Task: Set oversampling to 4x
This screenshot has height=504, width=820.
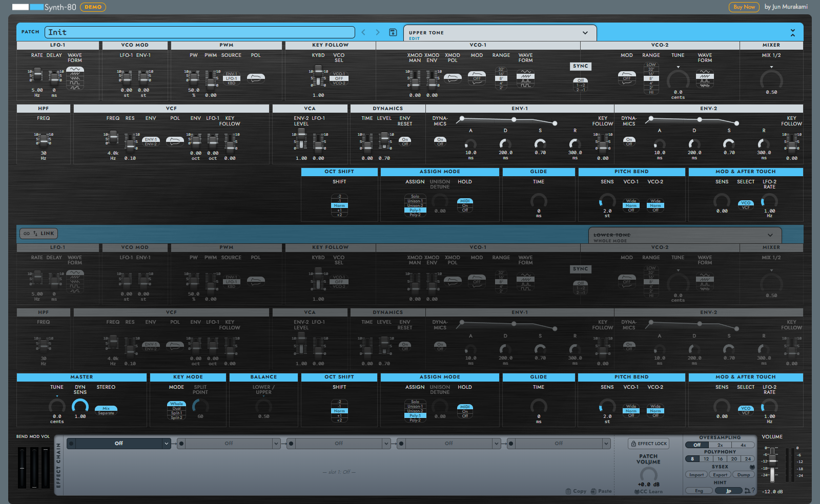Action: click(x=743, y=445)
